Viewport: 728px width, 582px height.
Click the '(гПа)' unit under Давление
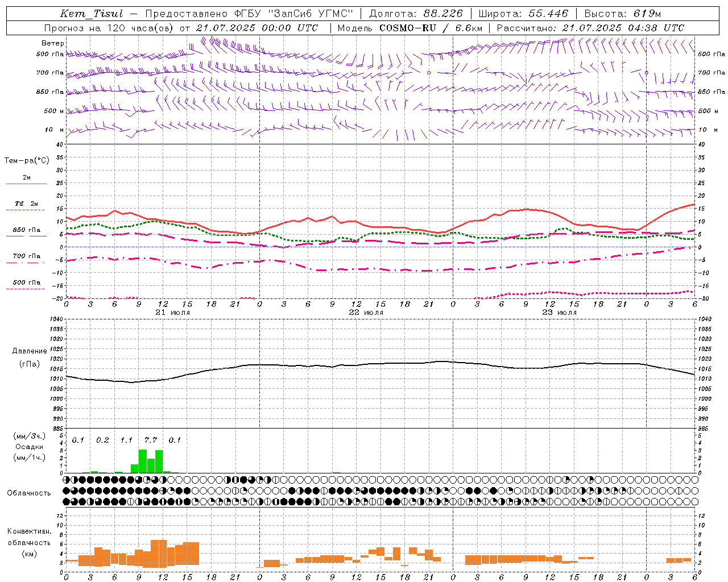point(30,364)
